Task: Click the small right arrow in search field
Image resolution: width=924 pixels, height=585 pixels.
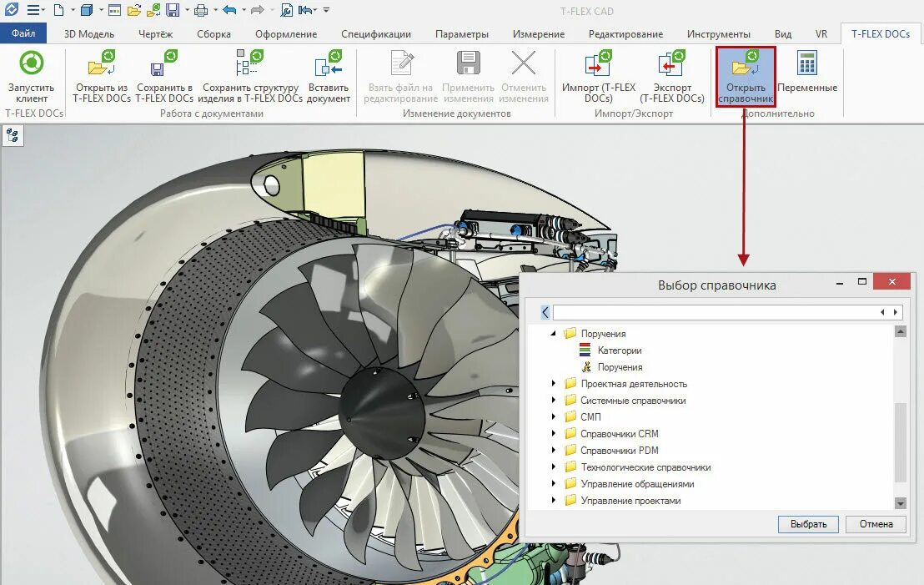Action: pyautogui.click(x=895, y=313)
